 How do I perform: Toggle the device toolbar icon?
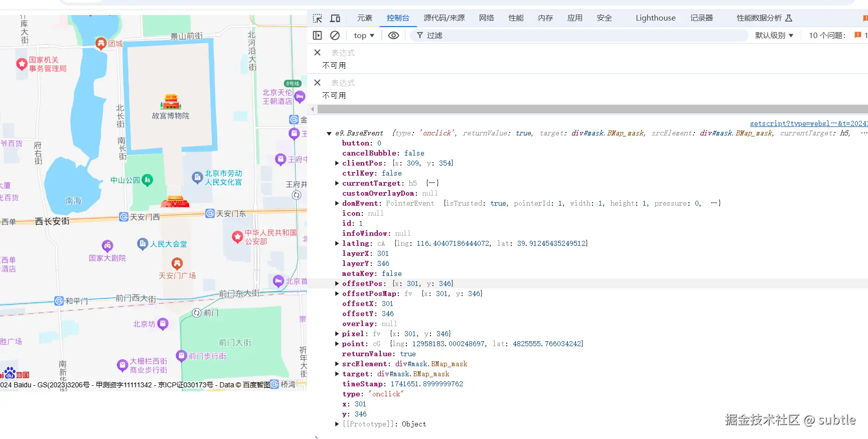335,19
